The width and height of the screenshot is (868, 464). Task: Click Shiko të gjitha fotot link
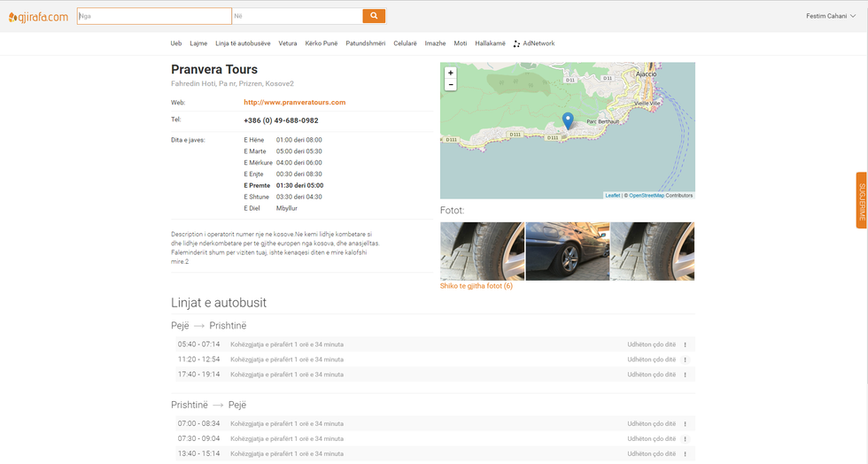pos(476,286)
